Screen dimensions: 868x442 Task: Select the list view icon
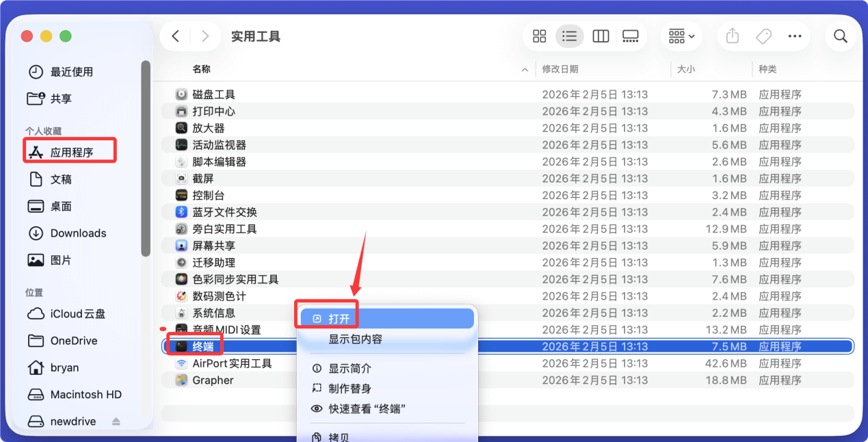tap(570, 36)
